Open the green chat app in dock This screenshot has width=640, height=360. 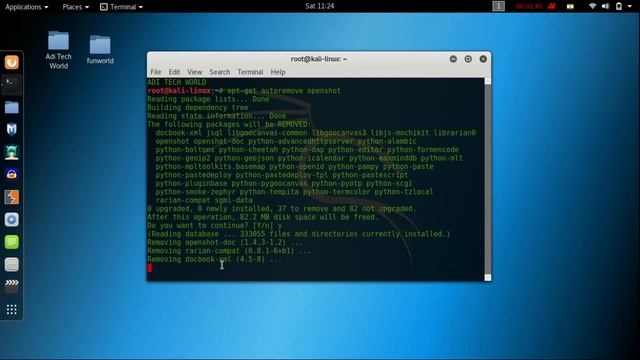[x=11, y=242]
